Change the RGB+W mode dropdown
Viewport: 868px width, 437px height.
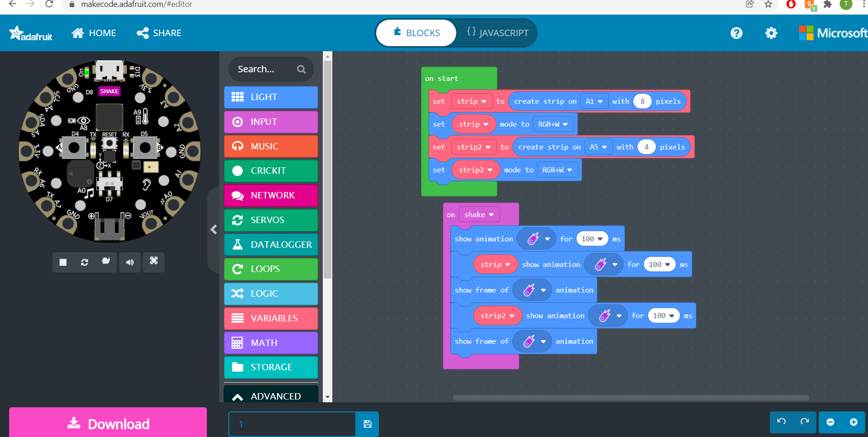[553, 124]
